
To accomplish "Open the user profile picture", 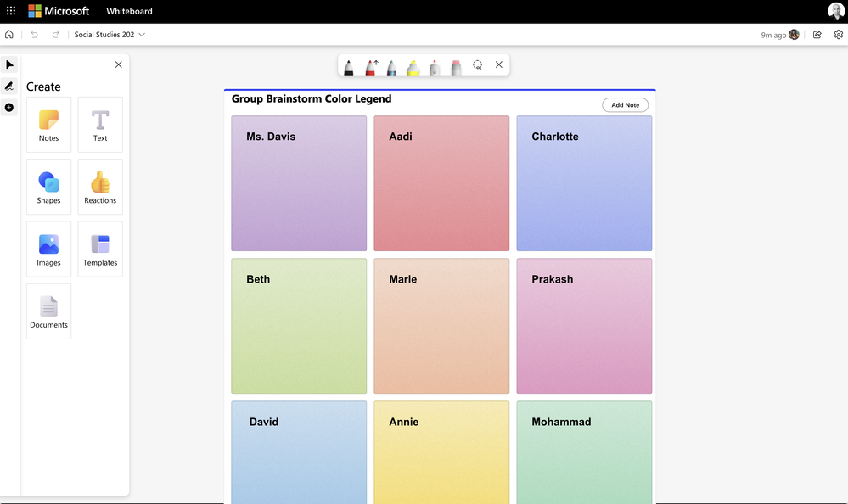I will point(835,11).
